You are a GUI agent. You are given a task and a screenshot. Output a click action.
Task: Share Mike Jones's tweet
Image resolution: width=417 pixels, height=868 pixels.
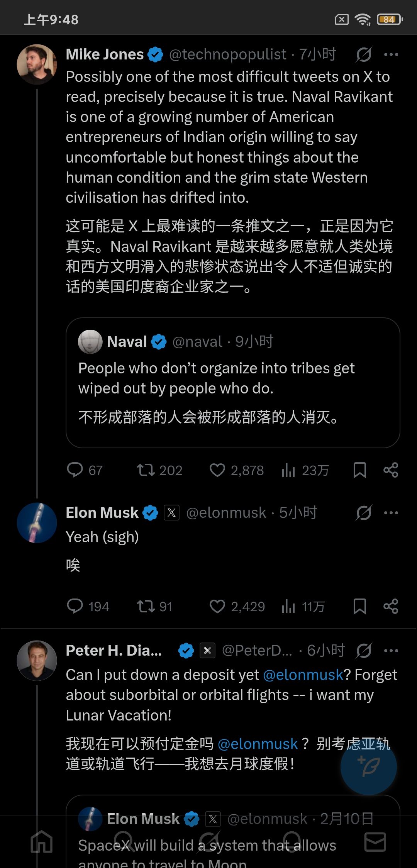[391, 470]
